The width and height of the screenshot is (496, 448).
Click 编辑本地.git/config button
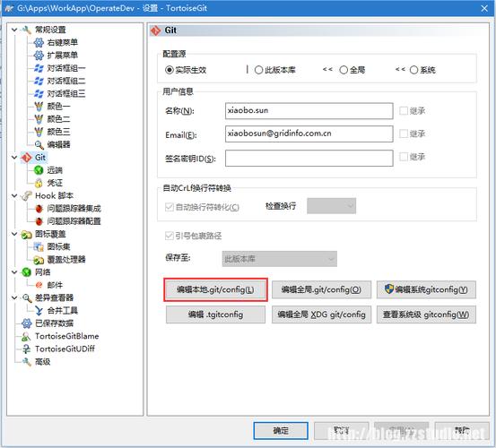coord(216,289)
